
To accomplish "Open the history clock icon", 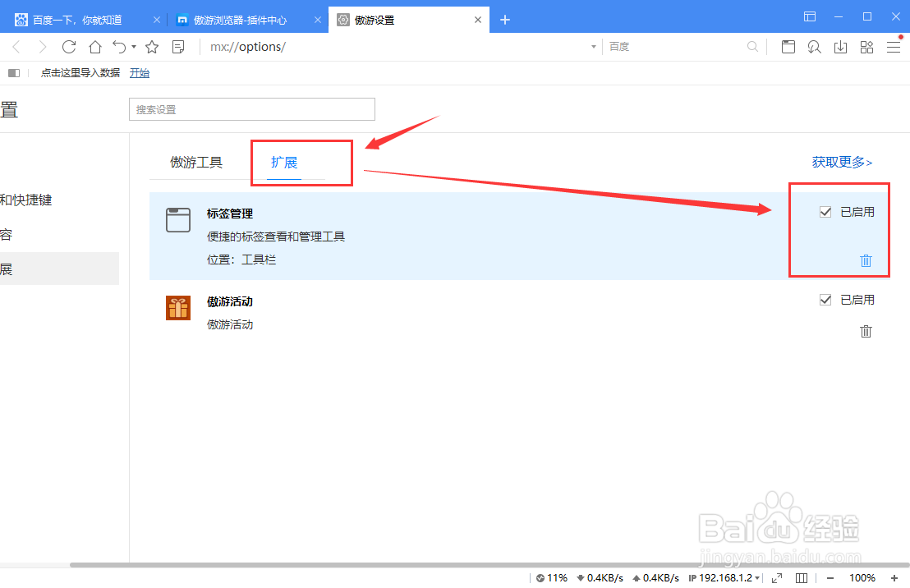I will [814, 47].
